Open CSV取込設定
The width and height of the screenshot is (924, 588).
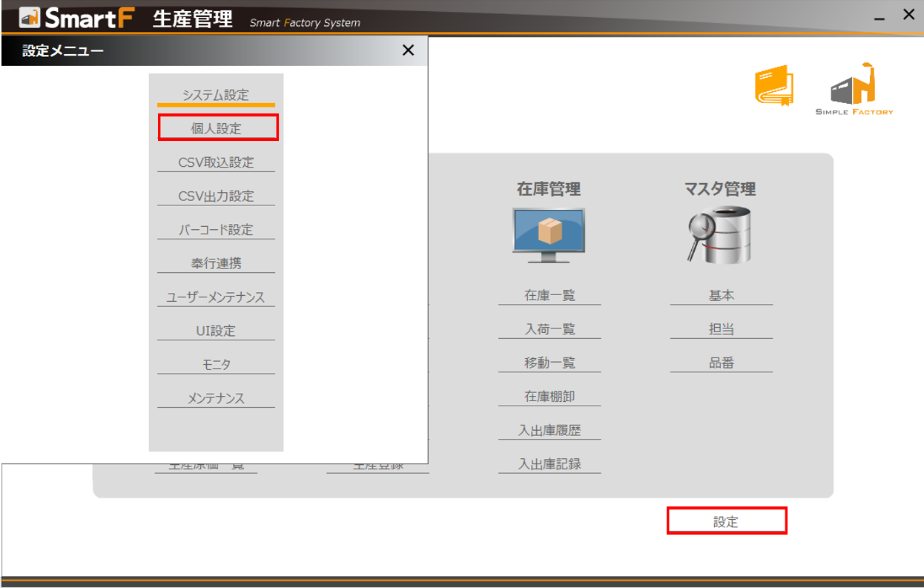click(x=216, y=162)
